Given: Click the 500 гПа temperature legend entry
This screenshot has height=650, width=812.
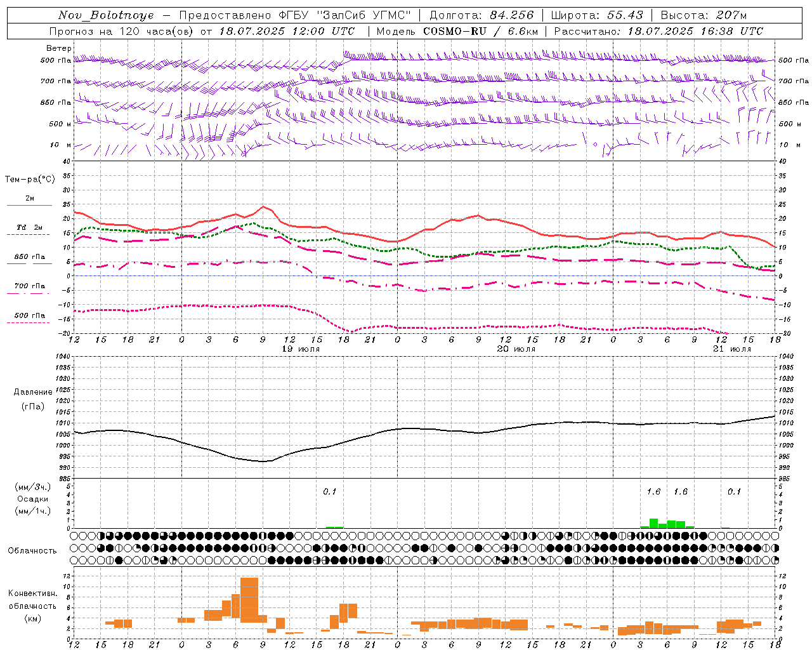Looking at the screenshot, I should pyautogui.click(x=29, y=315).
